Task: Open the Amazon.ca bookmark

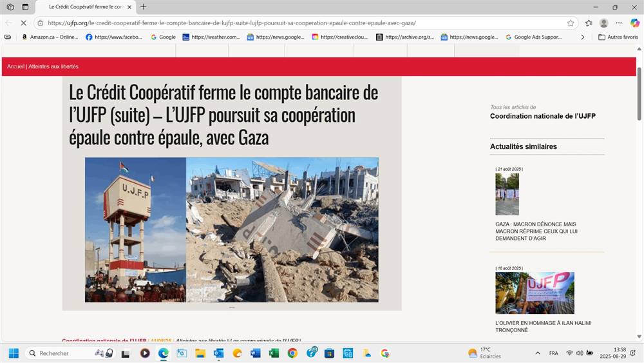Action: tap(50, 37)
